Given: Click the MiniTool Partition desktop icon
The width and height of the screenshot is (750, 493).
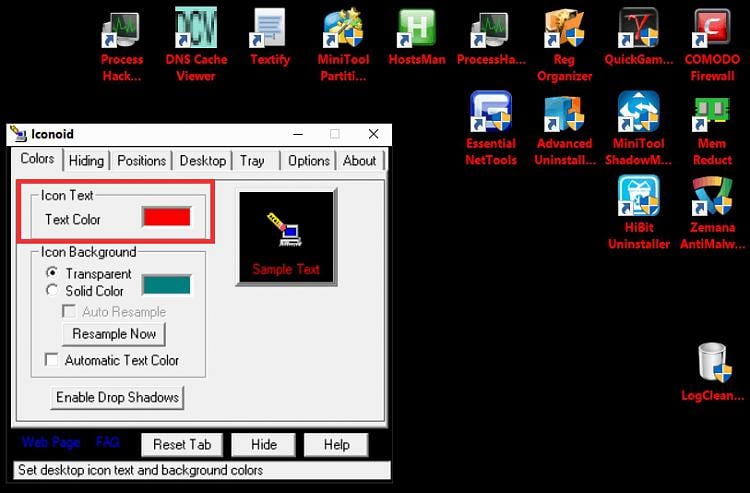Looking at the screenshot, I should click(343, 44).
